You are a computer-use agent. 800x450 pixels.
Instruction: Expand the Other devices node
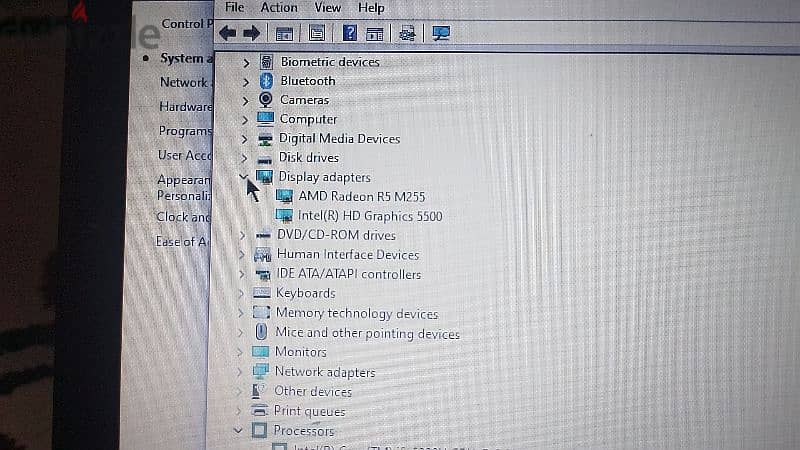[x=239, y=391]
